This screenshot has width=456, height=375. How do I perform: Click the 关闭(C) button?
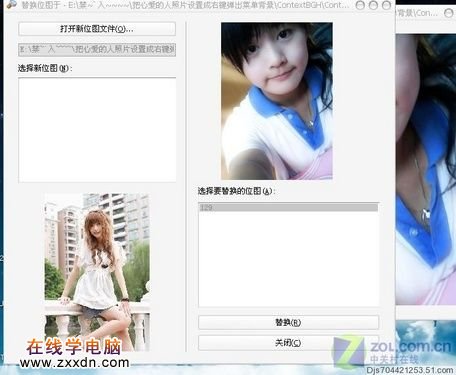(x=288, y=343)
